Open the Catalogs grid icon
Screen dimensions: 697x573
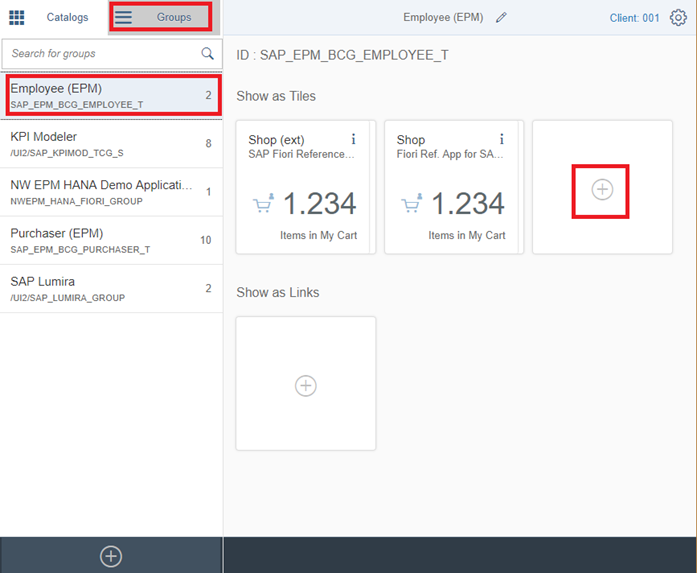[x=17, y=17]
